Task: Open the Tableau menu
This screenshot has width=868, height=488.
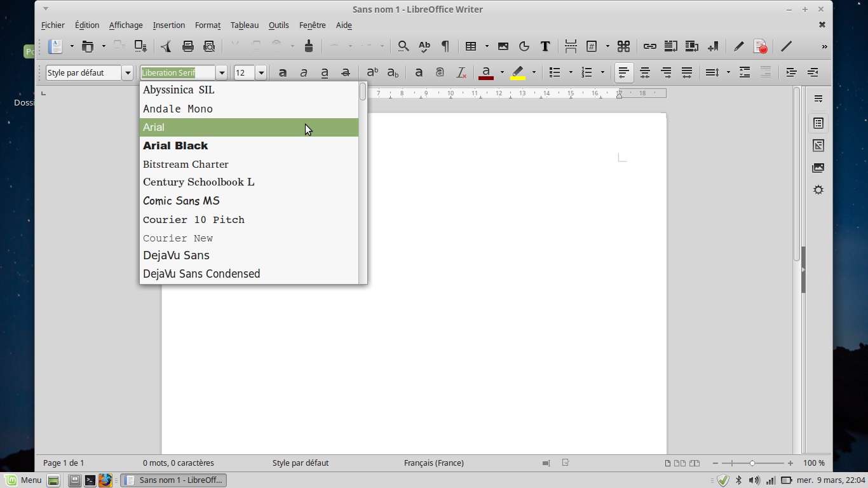Action: (245, 25)
